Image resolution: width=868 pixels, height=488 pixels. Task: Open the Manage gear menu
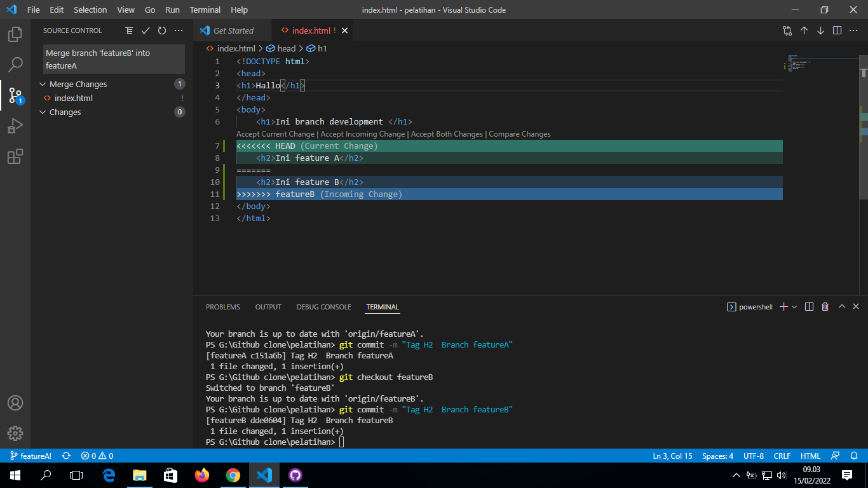tap(15, 433)
